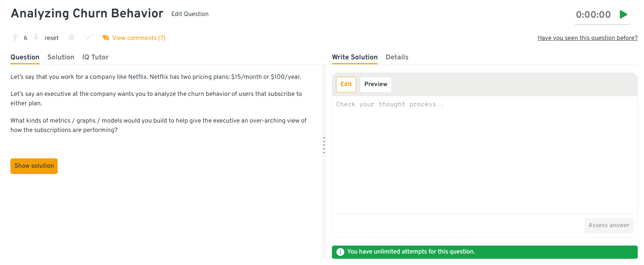644x265 pixels.
Task: Bookmark the question with the star icon
Action: [x=71, y=37]
